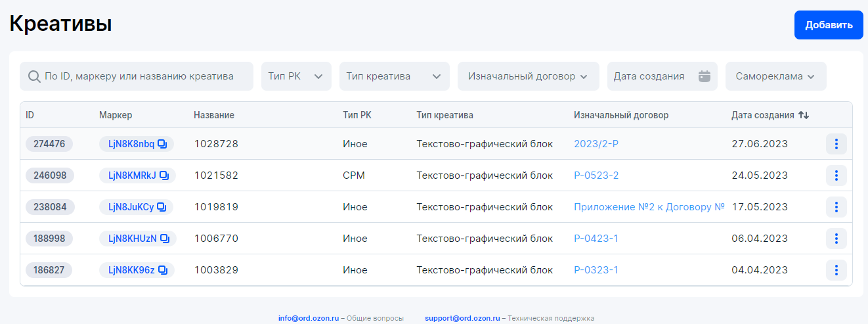Image resolution: width=868 pixels, height=324 pixels.
Task: Open three-dot menu for creative 246098
Action: click(x=836, y=175)
